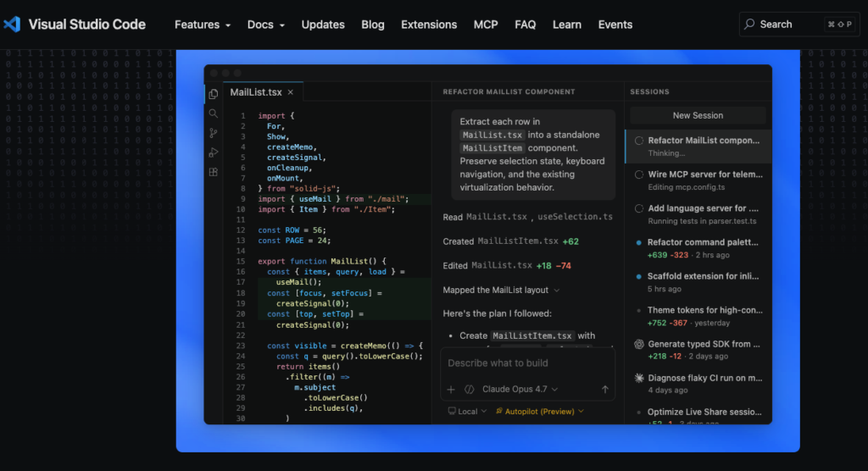Image resolution: width=868 pixels, height=471 pixels.
Task: Open the FAQ page
Action: pyautogui.click(x=525, y=25)
